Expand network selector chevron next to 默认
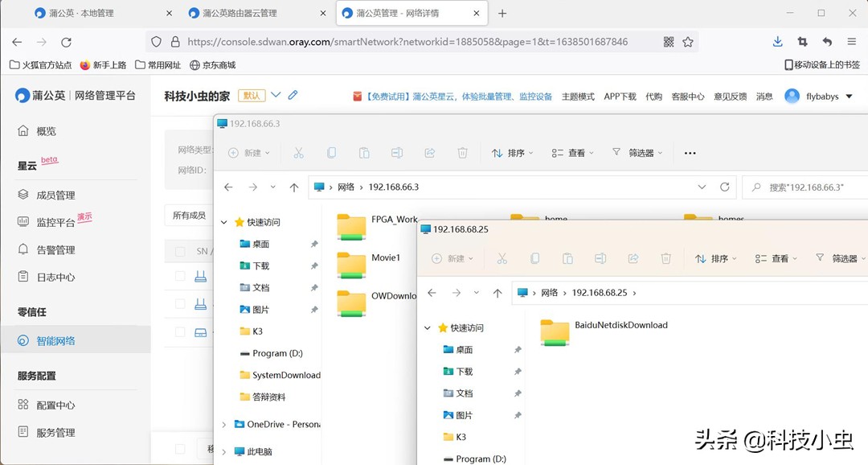 [x=276, y=95]
